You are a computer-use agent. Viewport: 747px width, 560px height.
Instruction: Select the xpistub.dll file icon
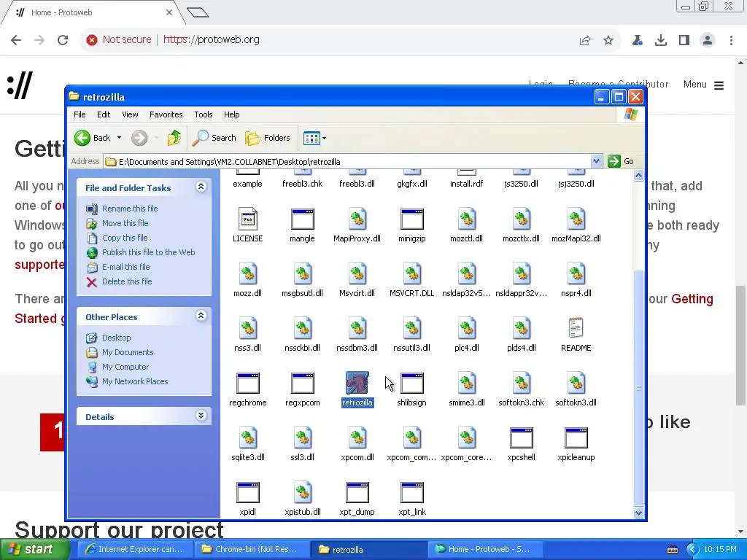[303, 492]
